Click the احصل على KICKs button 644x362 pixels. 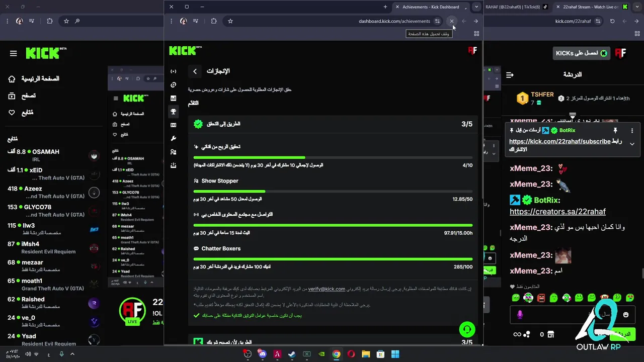pos(581,53)
